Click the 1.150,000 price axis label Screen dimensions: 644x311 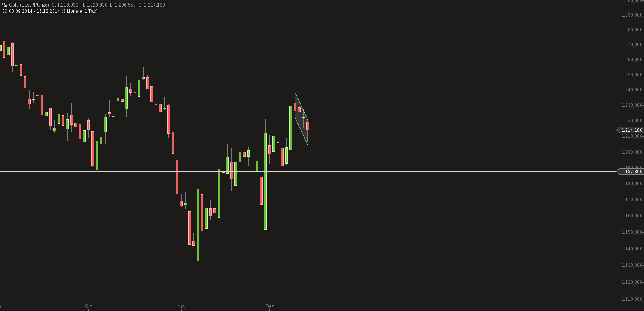tap(632, 232)
